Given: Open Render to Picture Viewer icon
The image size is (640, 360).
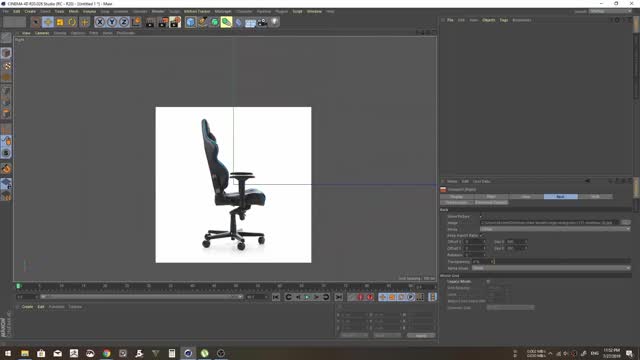Looking at the screenshot, I should [163, 22].
